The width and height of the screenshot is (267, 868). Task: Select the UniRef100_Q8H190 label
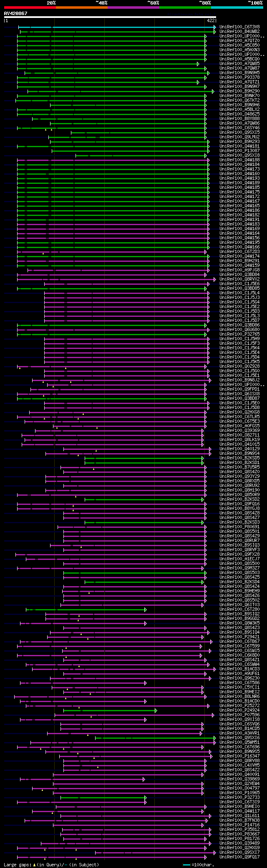click(x=239, y=490)
